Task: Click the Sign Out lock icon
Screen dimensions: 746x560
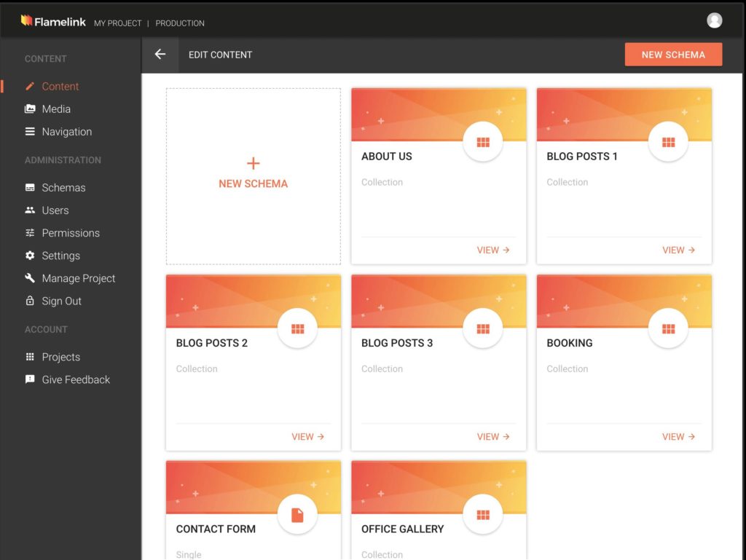Action: point(30,301)
